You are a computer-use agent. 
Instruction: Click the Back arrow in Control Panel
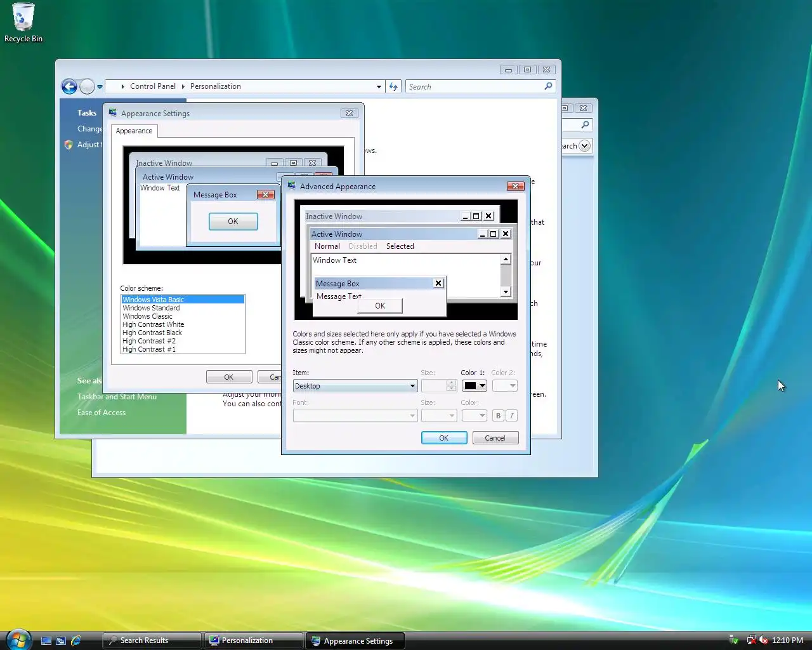(x=69, y=86)
